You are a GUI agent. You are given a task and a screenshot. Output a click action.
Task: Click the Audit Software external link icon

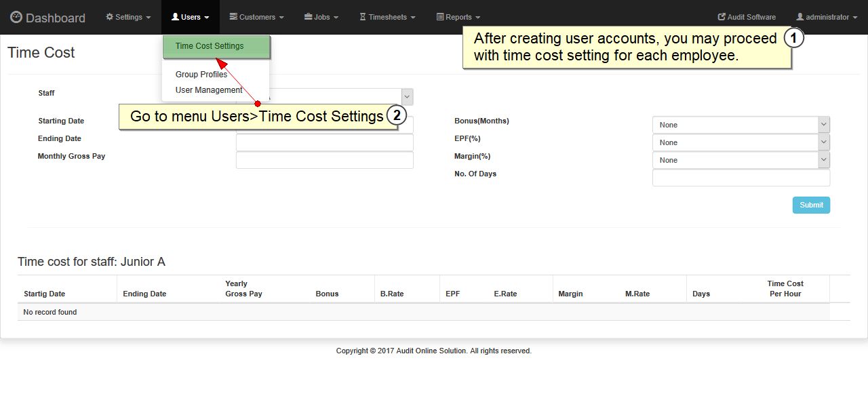pos(722,17)
